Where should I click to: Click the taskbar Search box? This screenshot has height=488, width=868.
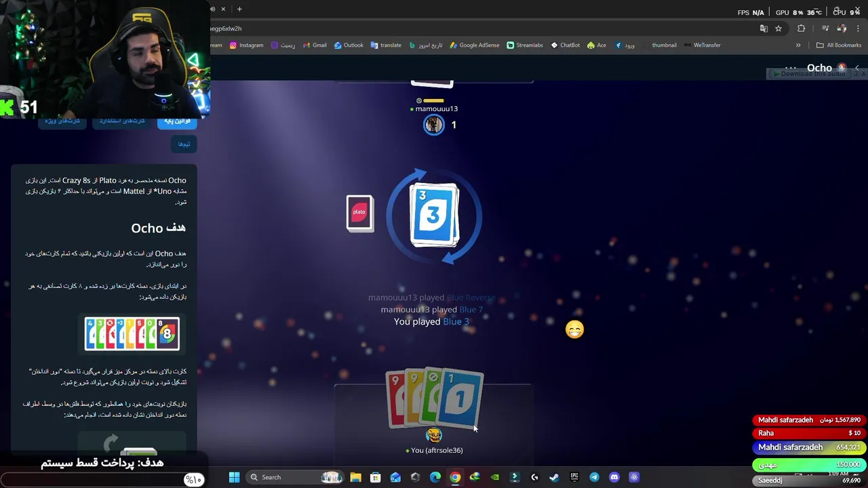click(295, 477)
